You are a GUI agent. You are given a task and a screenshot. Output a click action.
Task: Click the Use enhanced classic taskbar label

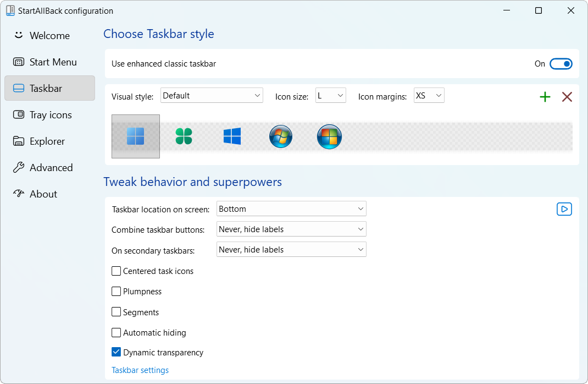pyautogui.click(x=164, y=64)
